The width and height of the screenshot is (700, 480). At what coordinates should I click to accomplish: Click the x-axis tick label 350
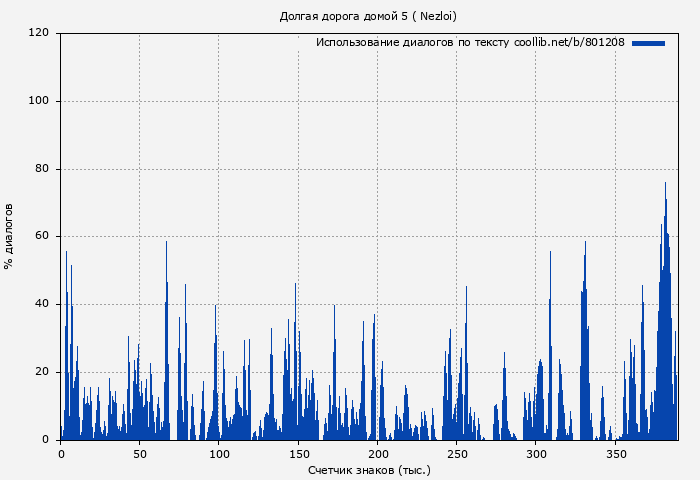click(x=615, y=454)
